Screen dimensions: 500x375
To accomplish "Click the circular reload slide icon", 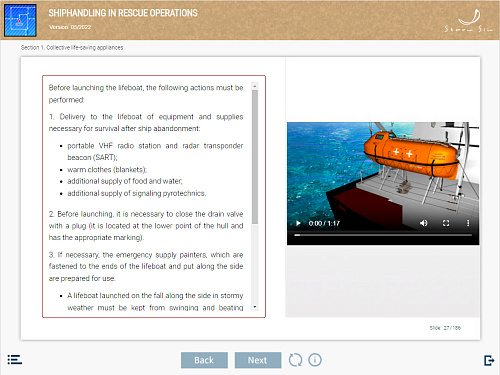I will point(295,360).
